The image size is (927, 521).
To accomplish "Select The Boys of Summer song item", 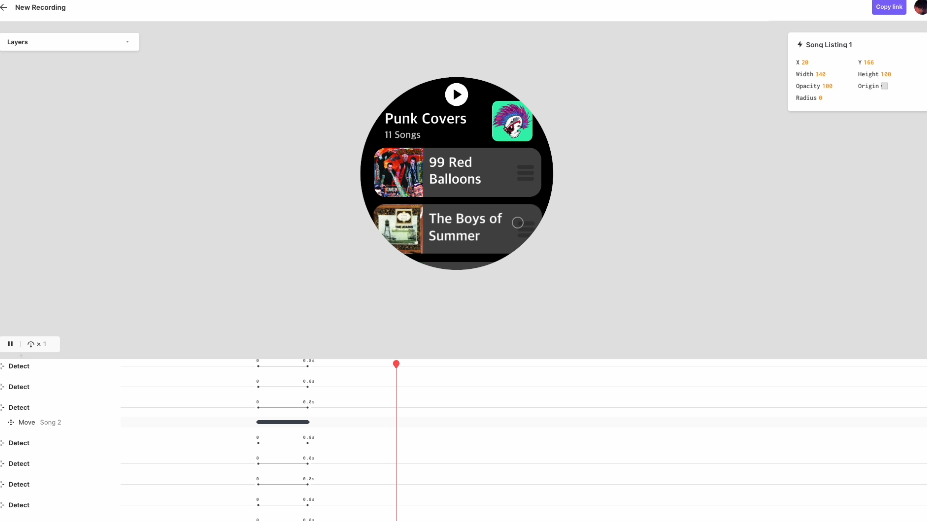I will (x=457, y=229).
